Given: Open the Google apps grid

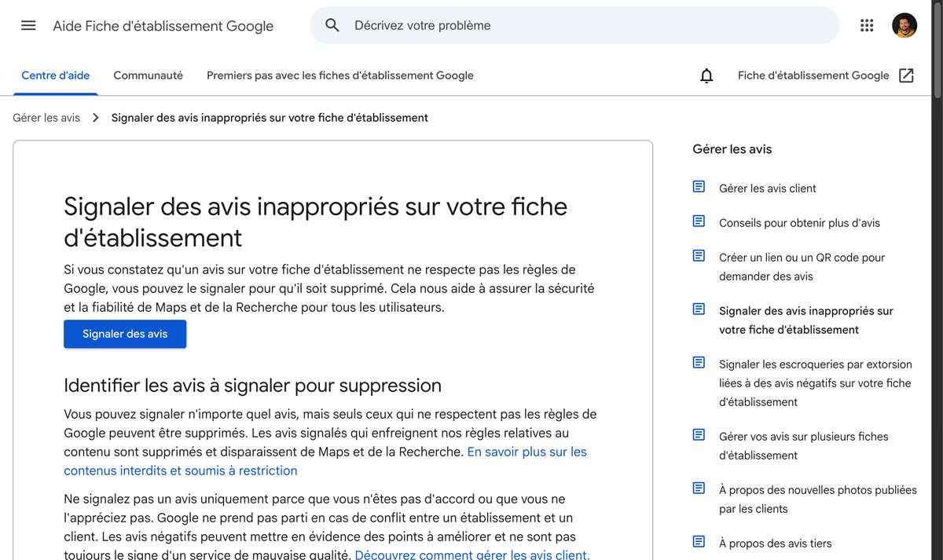Looking at the screenshot, I should tap(867, 25).
